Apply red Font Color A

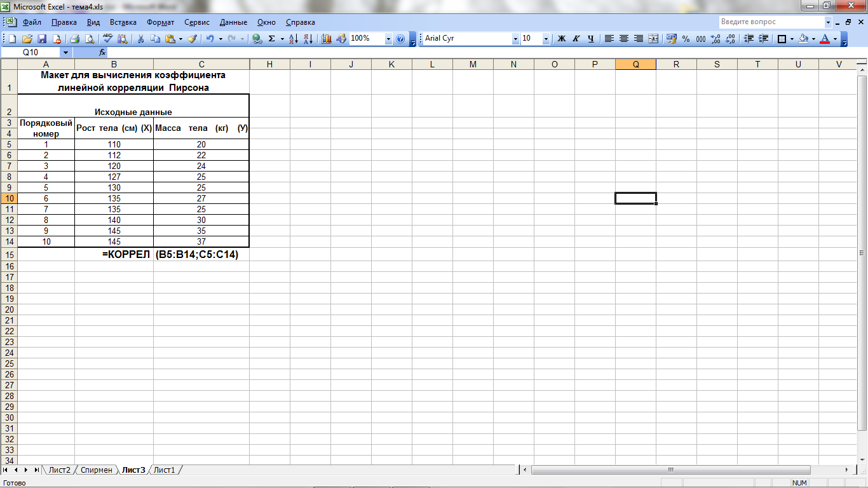coord(825,39)
